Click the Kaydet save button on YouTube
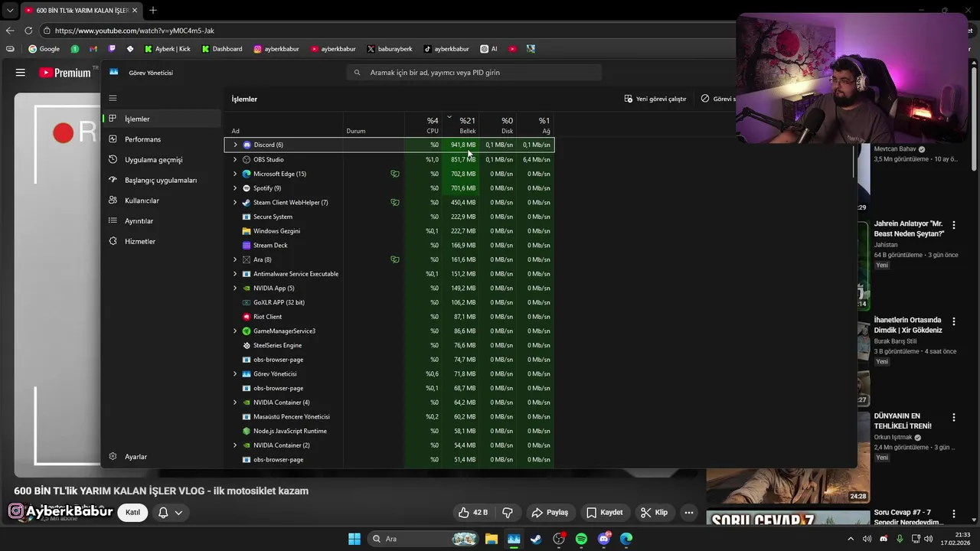This screenshot has width=980, height=551. pyautogui.click(x=605, y=513)
